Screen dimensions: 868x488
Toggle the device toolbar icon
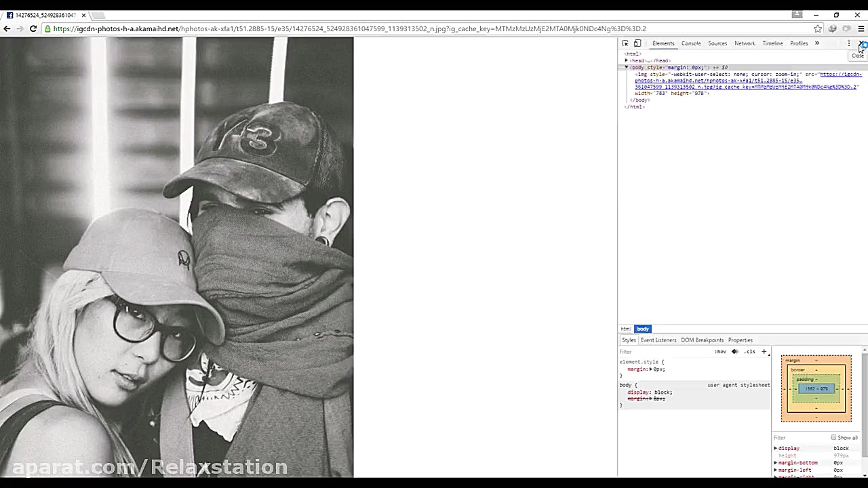click(x=637, y=43)
